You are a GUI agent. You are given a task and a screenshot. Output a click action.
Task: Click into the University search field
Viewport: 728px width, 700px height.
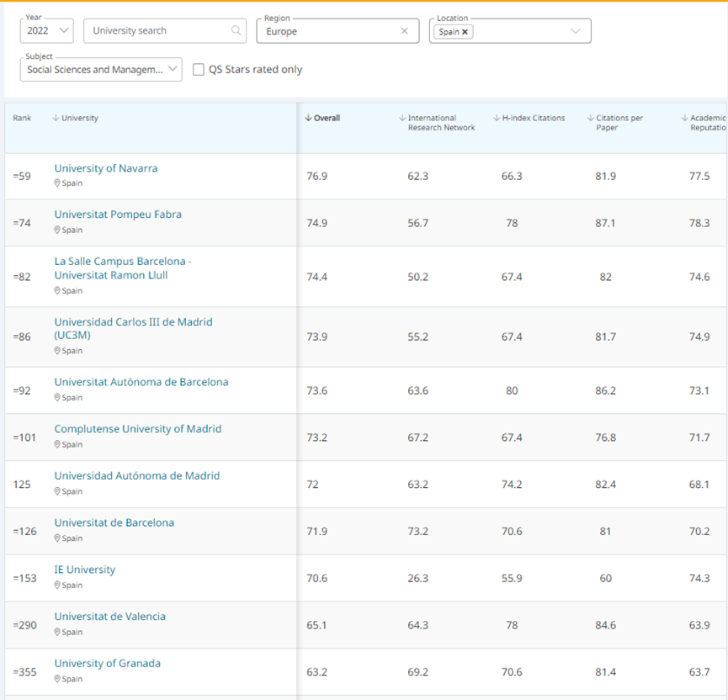point(156,31)
